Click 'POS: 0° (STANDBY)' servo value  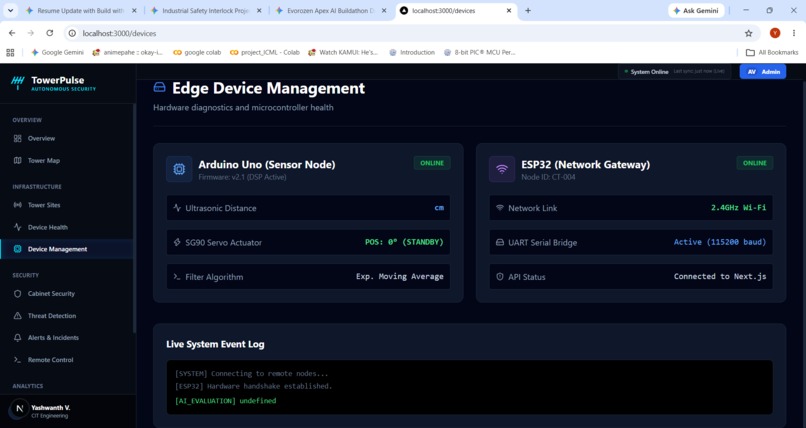click(404, 241)
